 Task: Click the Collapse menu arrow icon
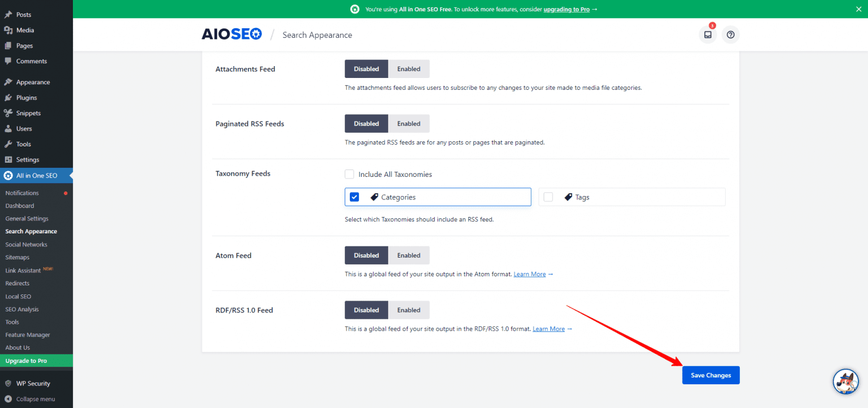pyautogui.click(x=8, y=398)
